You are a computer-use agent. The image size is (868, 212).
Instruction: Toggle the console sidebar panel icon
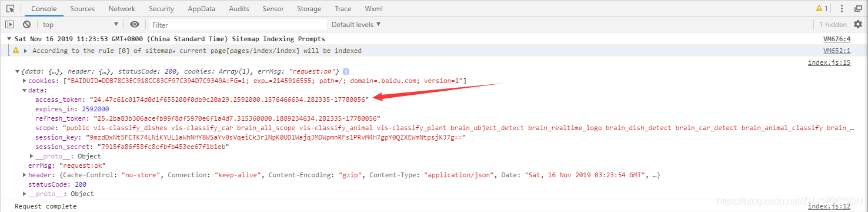9,25
